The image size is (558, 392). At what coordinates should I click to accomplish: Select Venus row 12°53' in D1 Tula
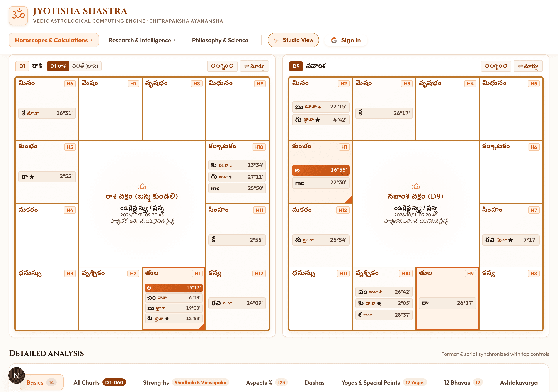click(x=174, y=318)
